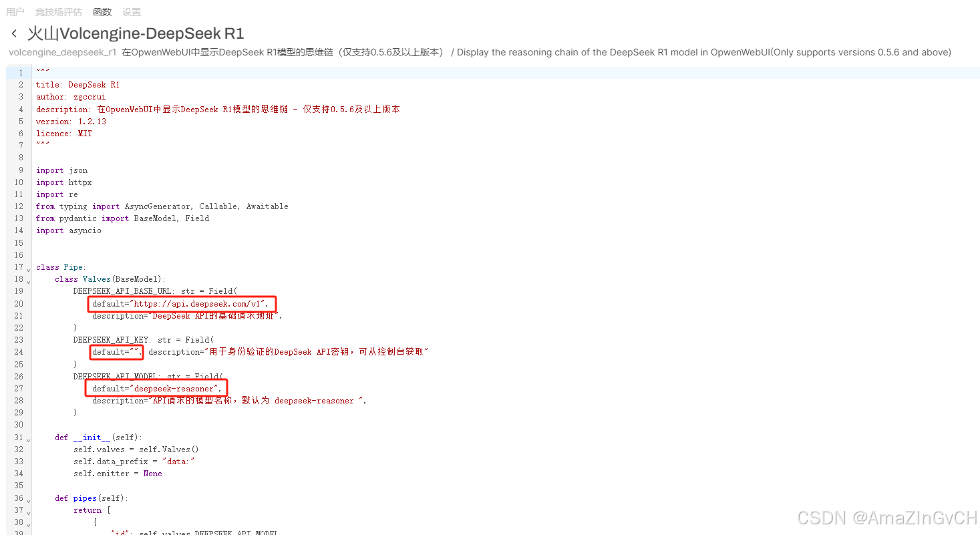
Task: Click the API请求的模型名称 description line
Action: [x=230, y=401]
